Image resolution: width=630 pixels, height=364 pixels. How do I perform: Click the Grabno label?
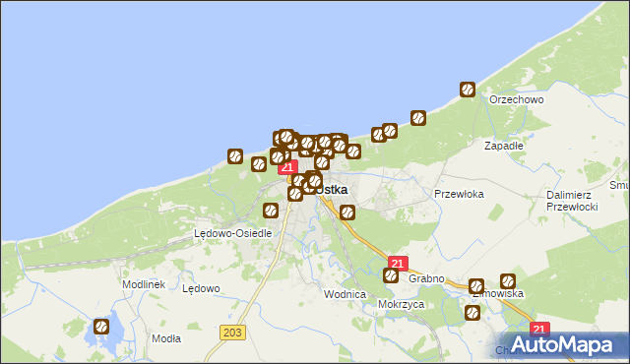[426, 278]
